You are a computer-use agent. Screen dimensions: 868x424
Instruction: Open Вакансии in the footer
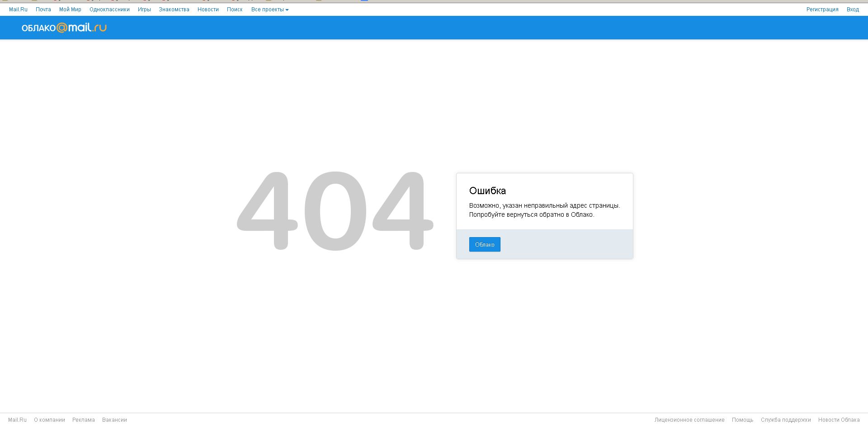click(114, 420)
